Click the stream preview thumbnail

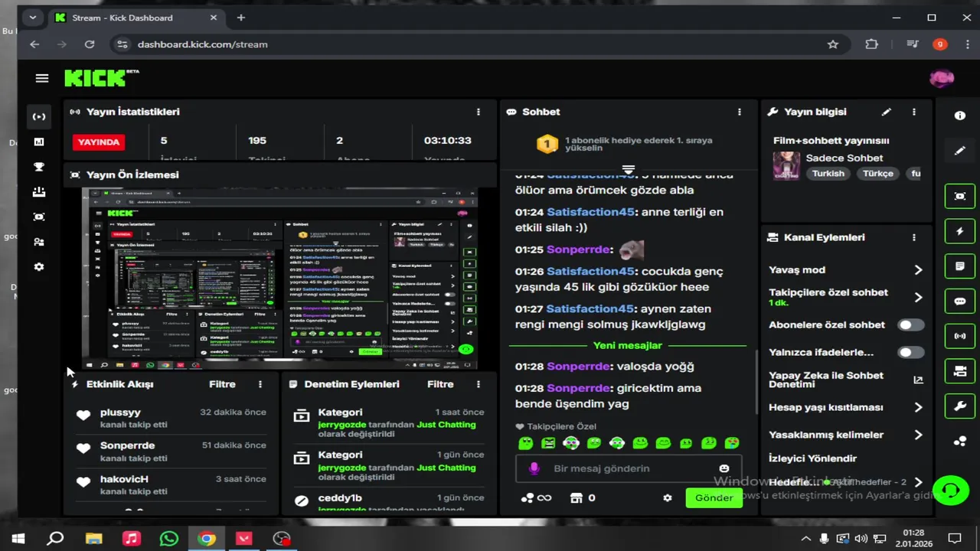(x=279, y=279)
